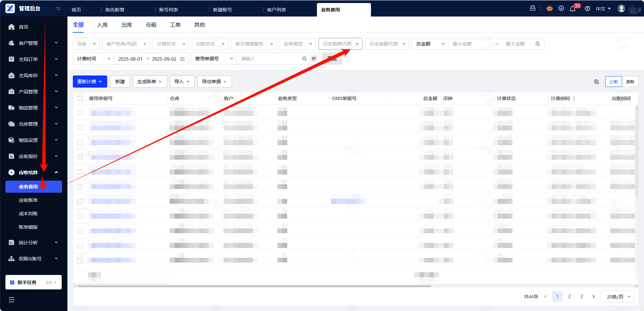Click the 仓库管理 sidebar icon

coord(11,124)
